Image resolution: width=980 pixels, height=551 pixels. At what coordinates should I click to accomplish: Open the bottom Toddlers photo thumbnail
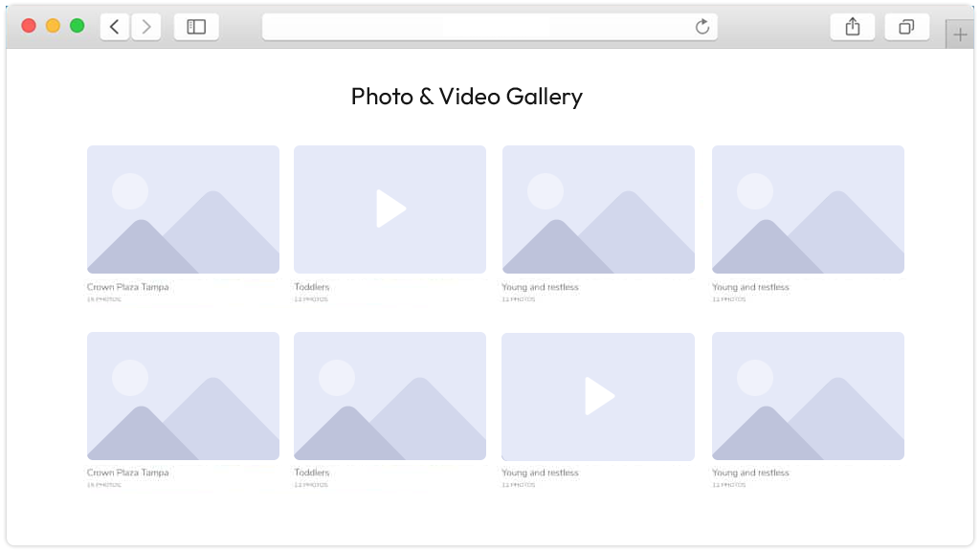[390, 395]
